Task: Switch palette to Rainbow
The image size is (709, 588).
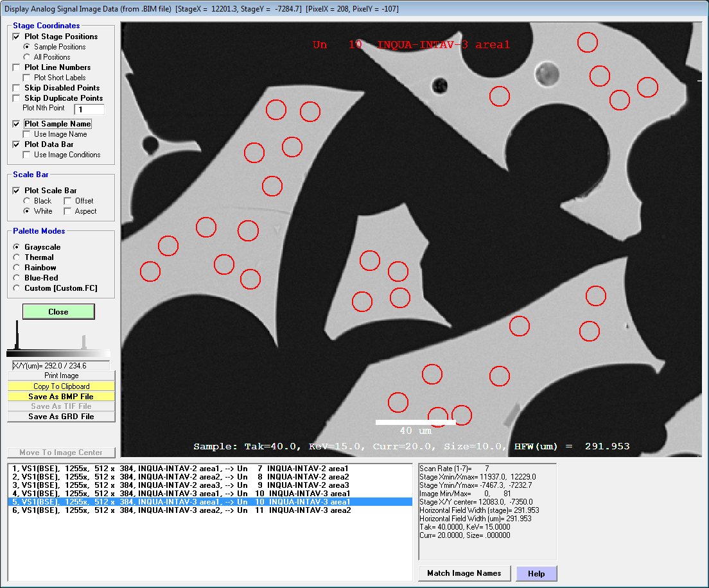Action: 17,268
